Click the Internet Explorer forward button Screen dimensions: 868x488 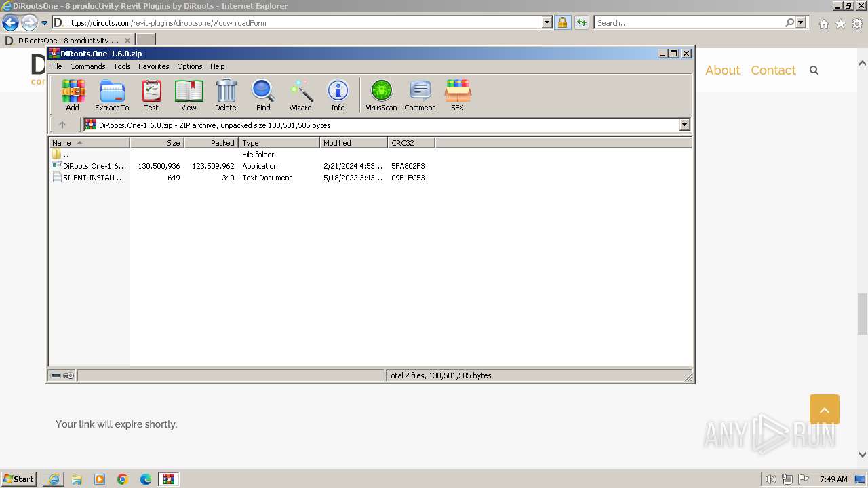click(28, 22)
